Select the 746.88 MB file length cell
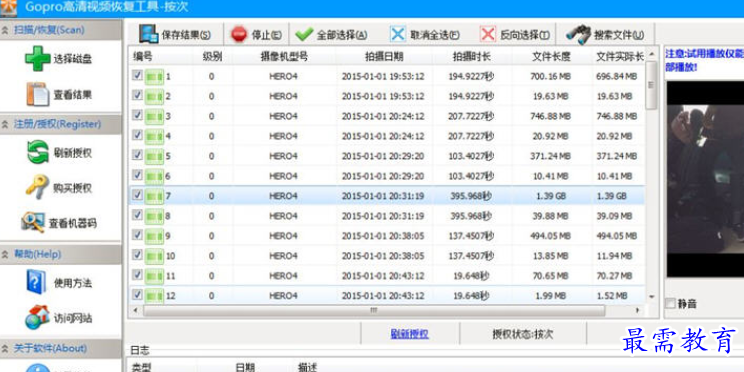Screen dimensions: 744x372 [x=549, y=116]
